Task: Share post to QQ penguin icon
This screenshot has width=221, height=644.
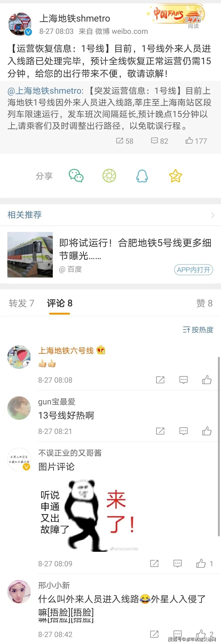Action: [x=142, y=176]
